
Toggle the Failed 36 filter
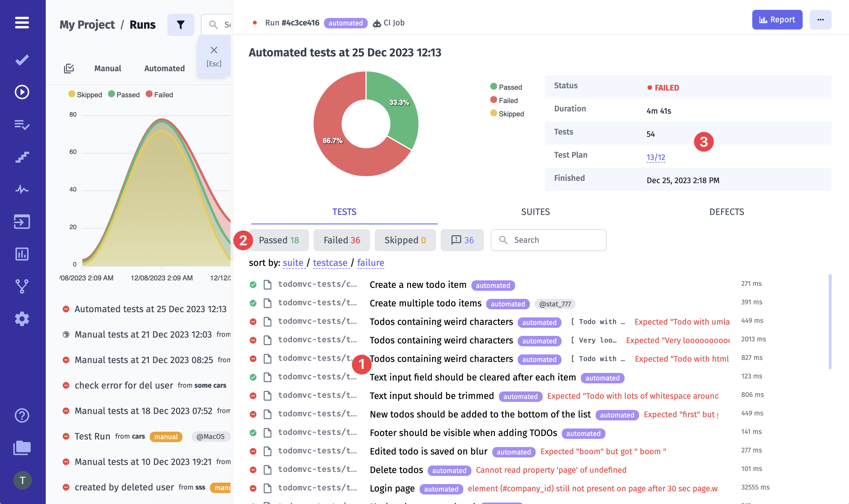pyautogui.click(x=342, y=240)
